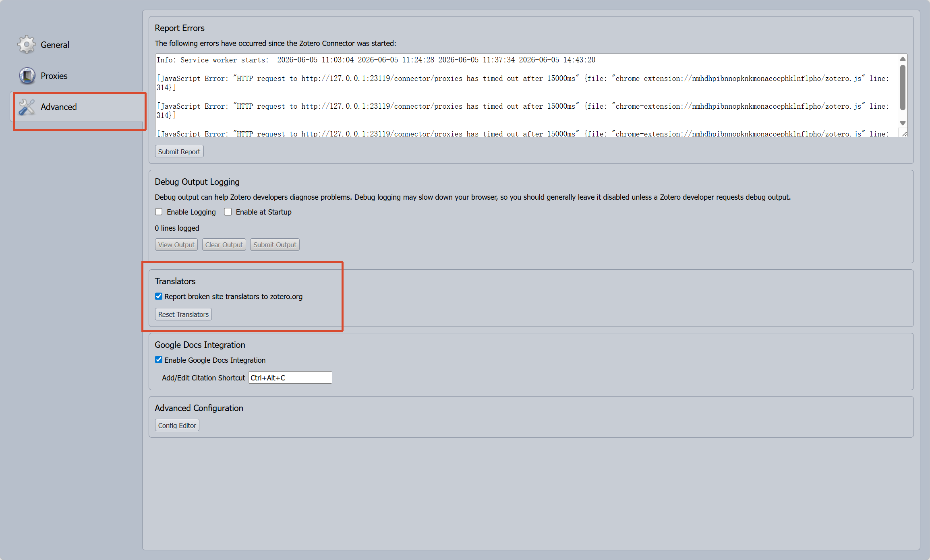Click the 'Debug Output Logging' heading

click(197, 182)
